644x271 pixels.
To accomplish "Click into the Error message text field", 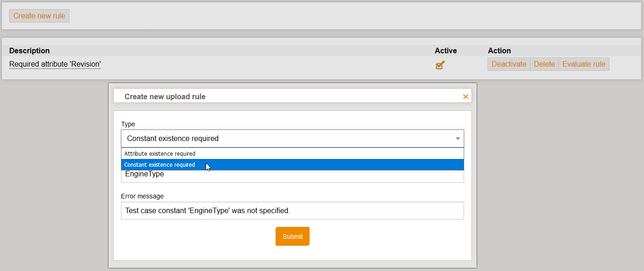I will pyautogui.click(x=292, y=211).
